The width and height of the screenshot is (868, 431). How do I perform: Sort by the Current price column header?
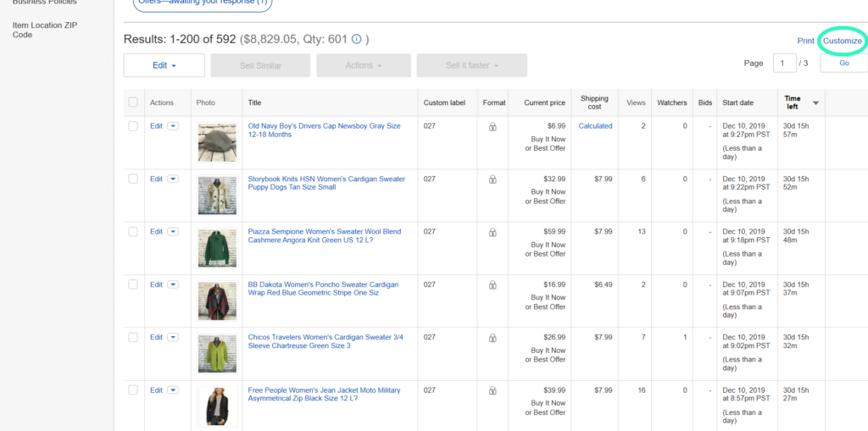point(545,103)
